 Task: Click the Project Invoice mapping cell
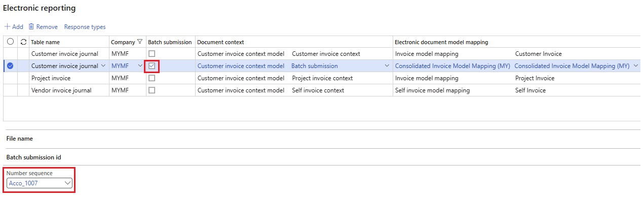tap(535, 78)
